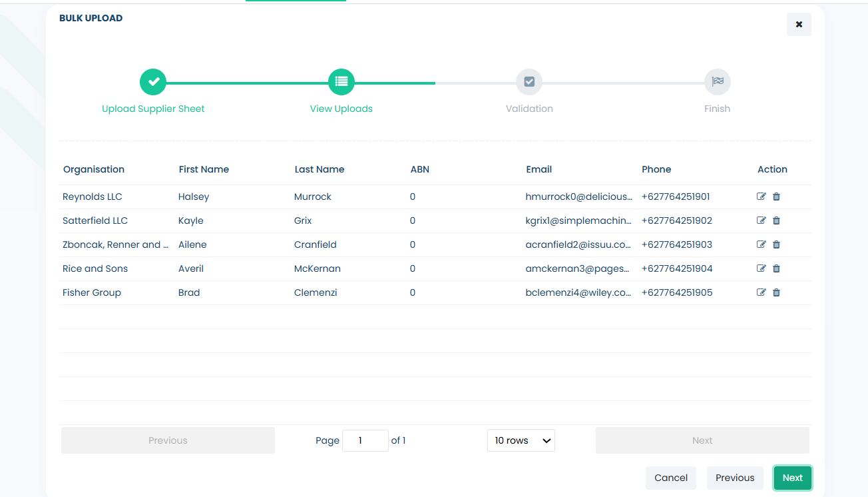Click the View Uploads step icon
The width and height of the screenshot is (868, 497).
point(341,82)
